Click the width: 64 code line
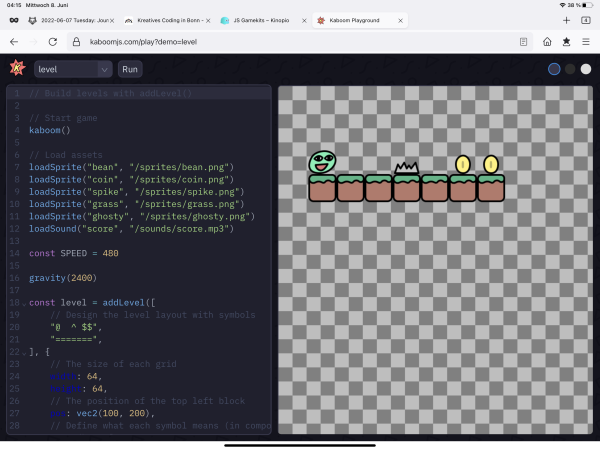 [x=76, y=376]
